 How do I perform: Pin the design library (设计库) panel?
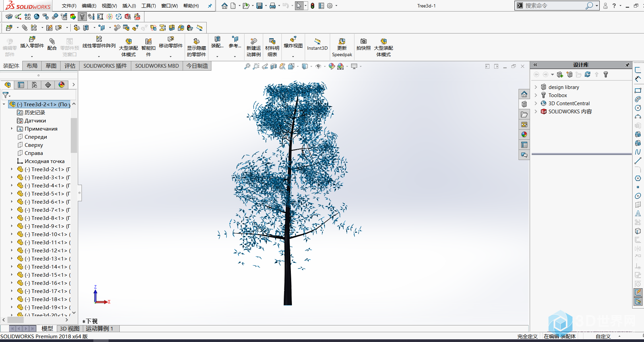pos(627,65)
